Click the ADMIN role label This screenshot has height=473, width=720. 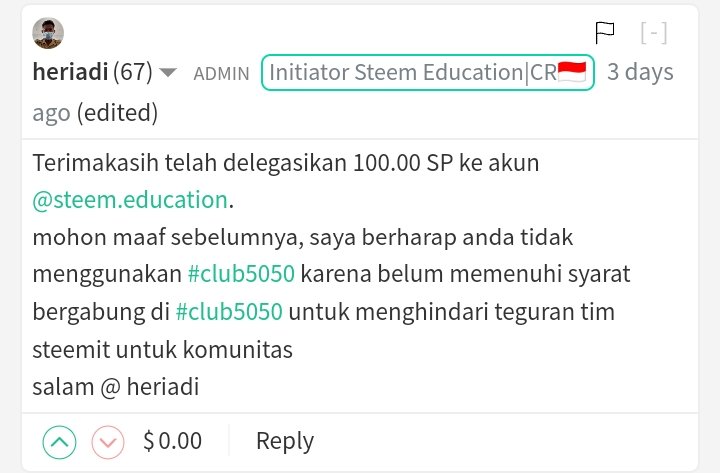(x=221, y=73)
